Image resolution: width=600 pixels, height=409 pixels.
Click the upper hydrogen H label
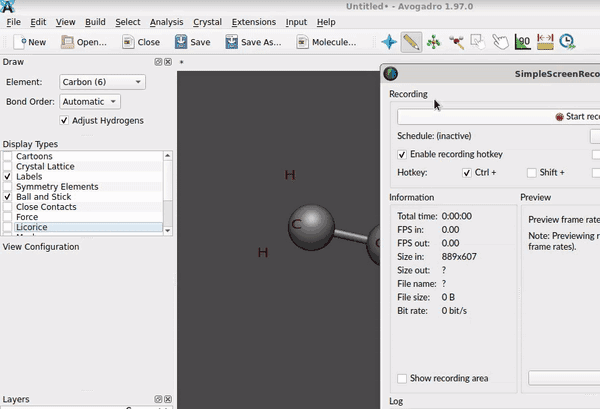click(x=290, y=175)
